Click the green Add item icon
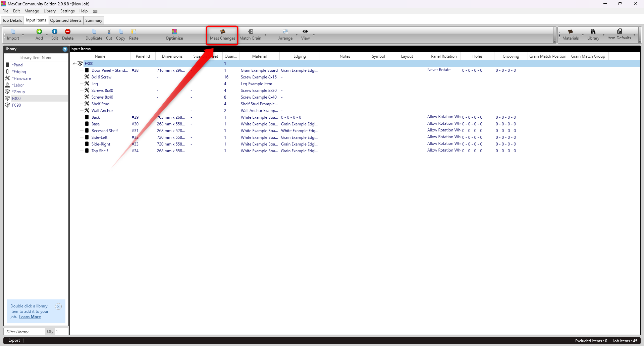The image size is (644, 346). coord(39,32)
